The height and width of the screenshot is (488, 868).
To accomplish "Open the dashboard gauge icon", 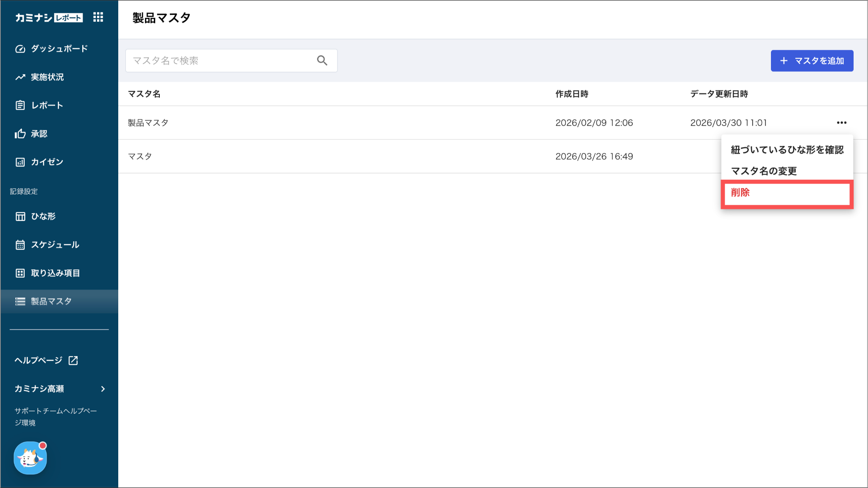I will click(20, 49).
